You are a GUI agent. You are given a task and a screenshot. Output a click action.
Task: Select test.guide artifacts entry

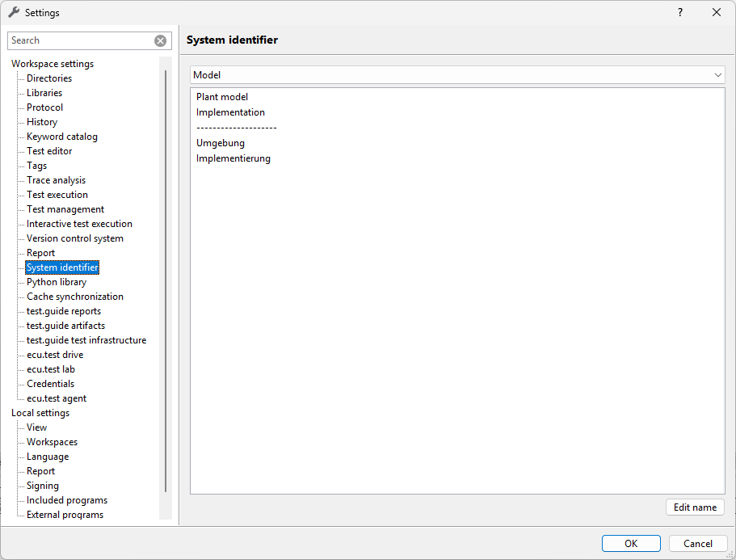click(x=65, y=326)
